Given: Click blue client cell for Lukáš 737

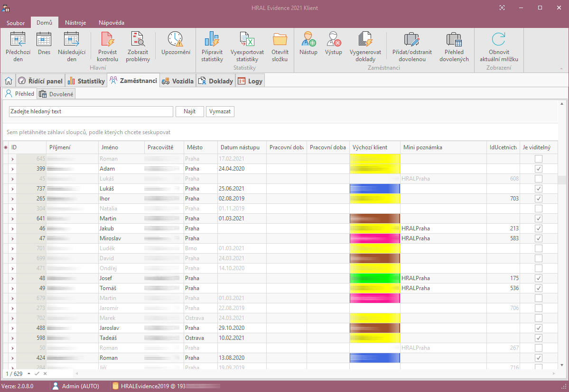Looking at the screenshot, I should tap(374, 188).
